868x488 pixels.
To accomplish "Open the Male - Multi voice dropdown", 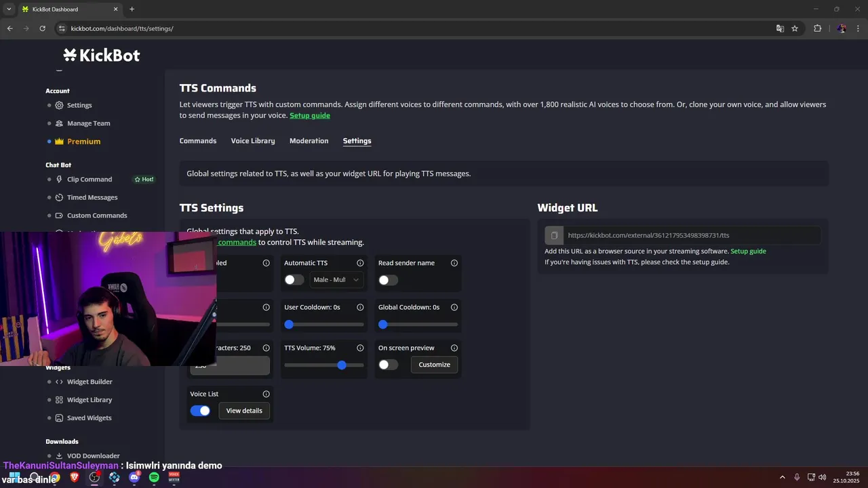I will pyautogui.click(x=336, y=280).
